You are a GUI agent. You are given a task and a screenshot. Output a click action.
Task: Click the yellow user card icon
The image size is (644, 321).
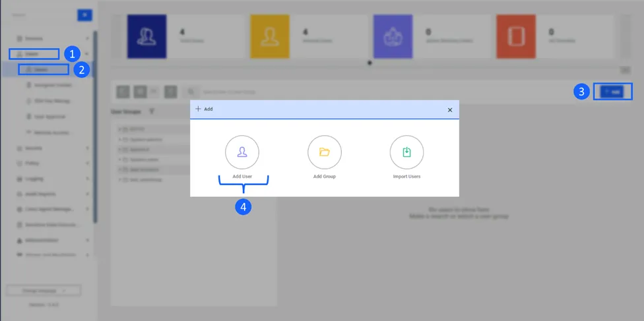[270, 36]
